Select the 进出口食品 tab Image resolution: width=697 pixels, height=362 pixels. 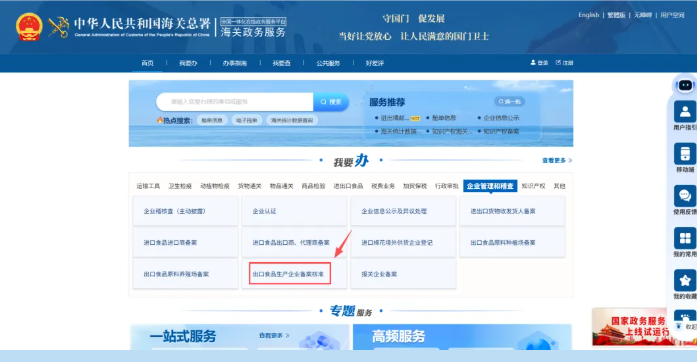(x=348, y=186)
